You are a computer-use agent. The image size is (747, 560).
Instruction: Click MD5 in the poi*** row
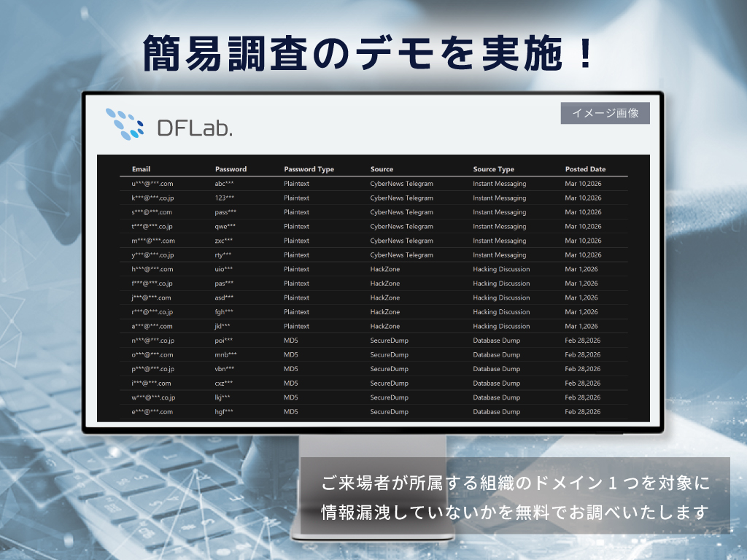pos(290,341)
